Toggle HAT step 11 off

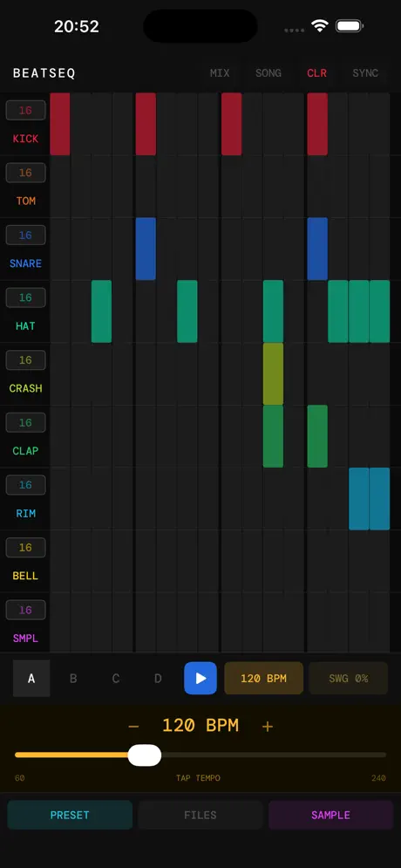click(273, 311)
